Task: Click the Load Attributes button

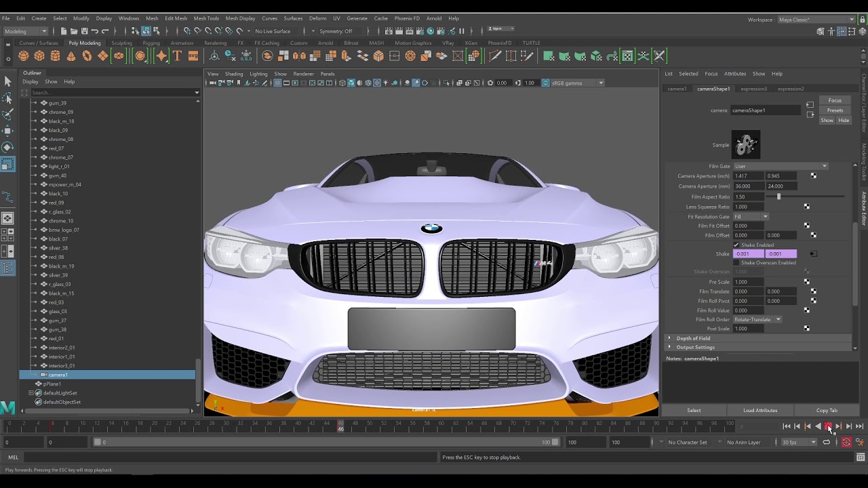Action: pyautogui.click(x=760, y=410)
